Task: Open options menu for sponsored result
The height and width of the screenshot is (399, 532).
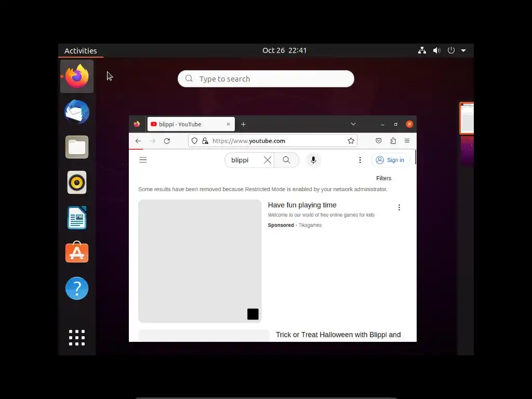Action: pos(399,207)
